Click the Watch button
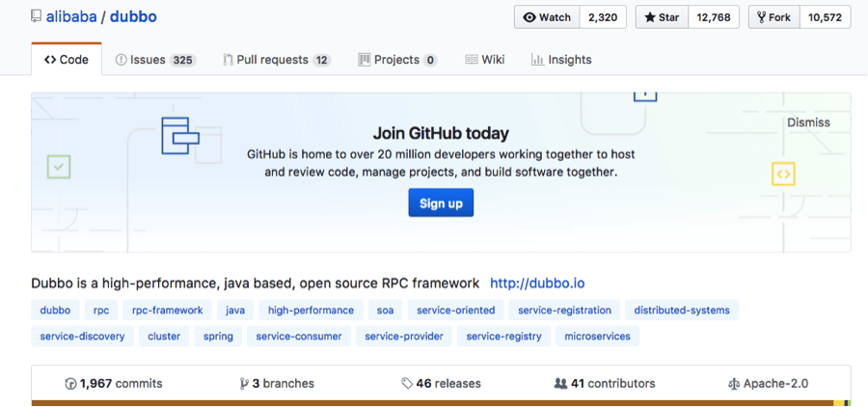 [x=547, y=17]
